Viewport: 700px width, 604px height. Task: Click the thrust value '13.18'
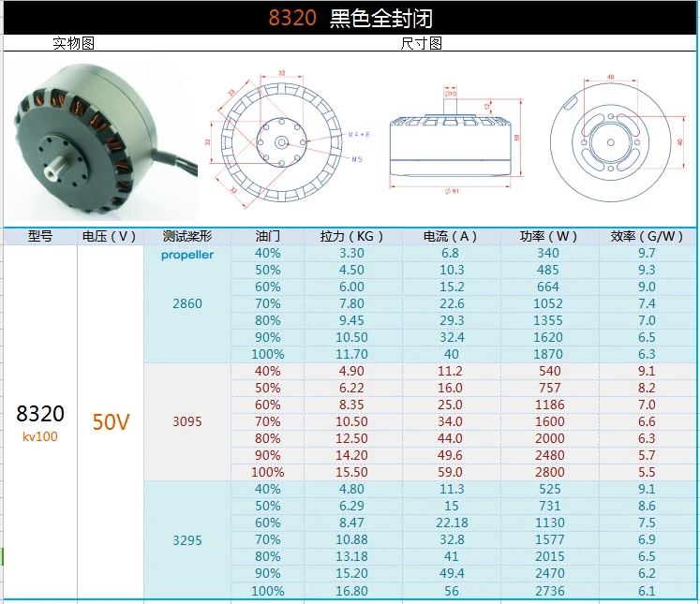[x=351, y=557]
